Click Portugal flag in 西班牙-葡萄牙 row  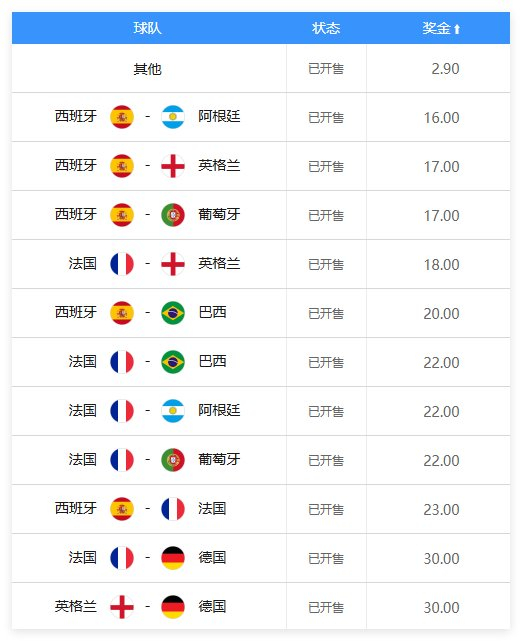click(x=173, y=215)
